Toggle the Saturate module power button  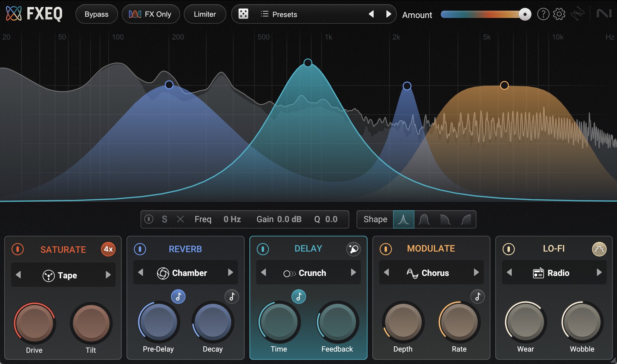click(x=18, y=249)
